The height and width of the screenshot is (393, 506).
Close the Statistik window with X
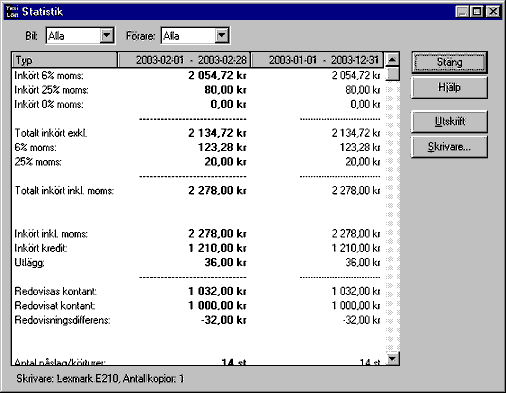click(x=493, y=12)
